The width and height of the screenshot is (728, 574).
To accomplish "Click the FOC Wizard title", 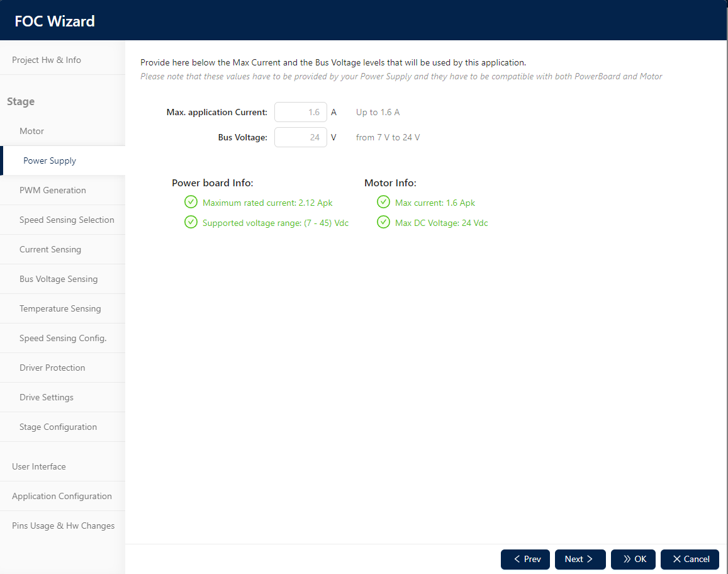I will coord(55,21).
